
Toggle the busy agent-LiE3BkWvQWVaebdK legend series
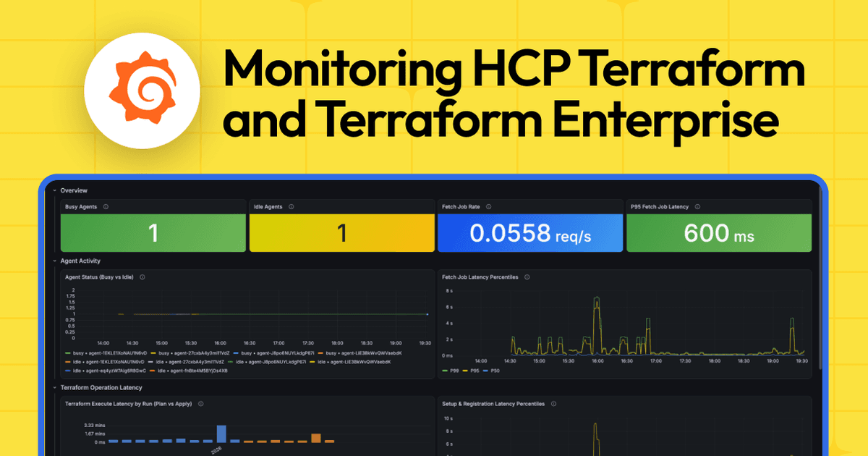tap(359, 352)
